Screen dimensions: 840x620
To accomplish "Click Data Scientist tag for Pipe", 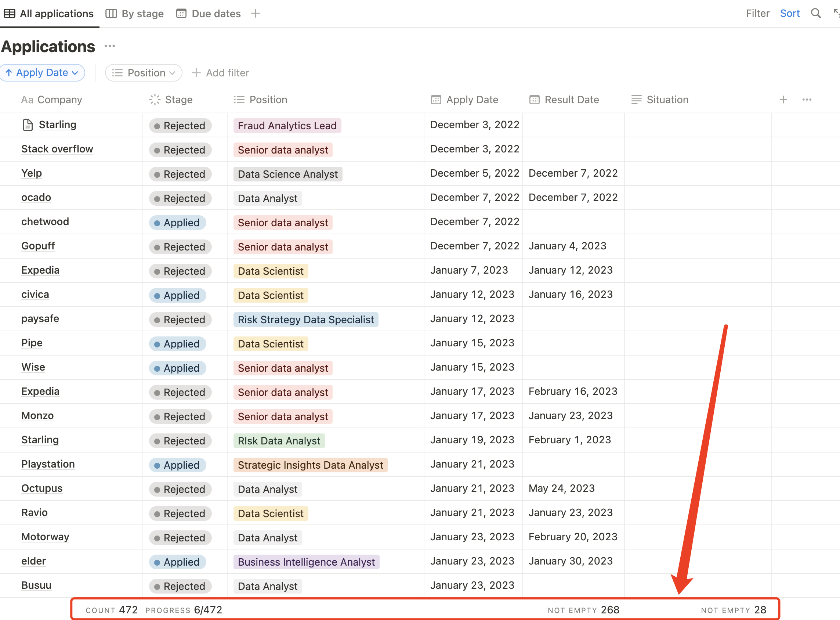I will pos(271,344).
